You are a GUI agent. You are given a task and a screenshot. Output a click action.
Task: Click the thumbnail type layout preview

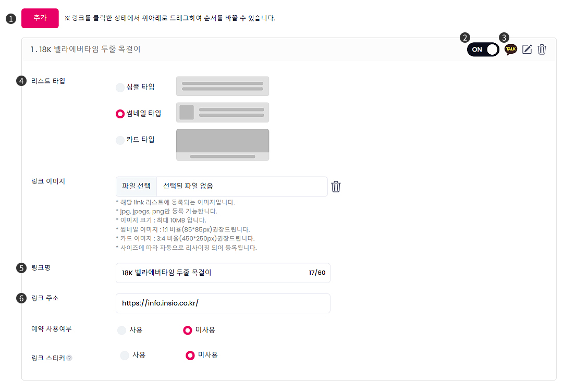click(x=223, y=112)
